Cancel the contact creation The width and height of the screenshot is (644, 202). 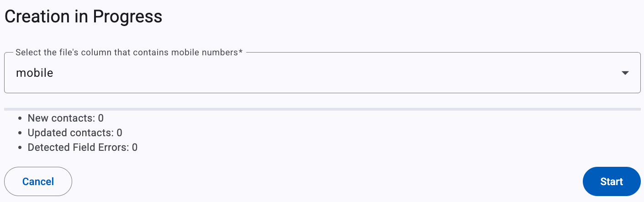tap(38, 181)
